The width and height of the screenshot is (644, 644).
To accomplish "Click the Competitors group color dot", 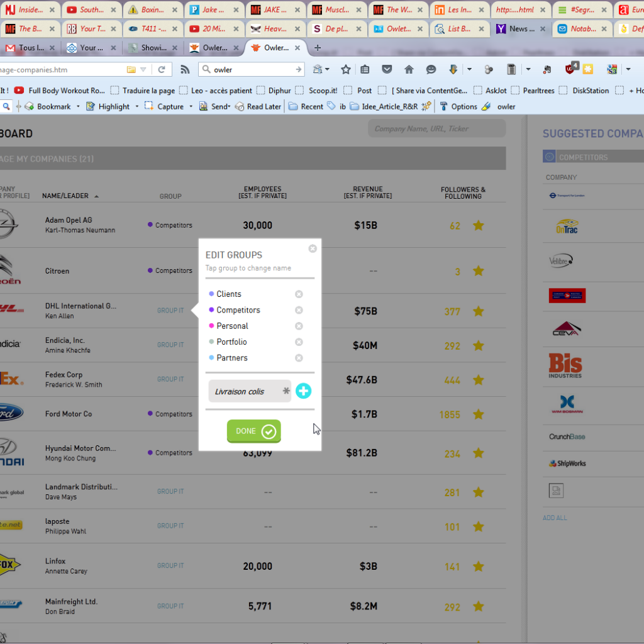I will pyautogui.click(x=211, y=309).
